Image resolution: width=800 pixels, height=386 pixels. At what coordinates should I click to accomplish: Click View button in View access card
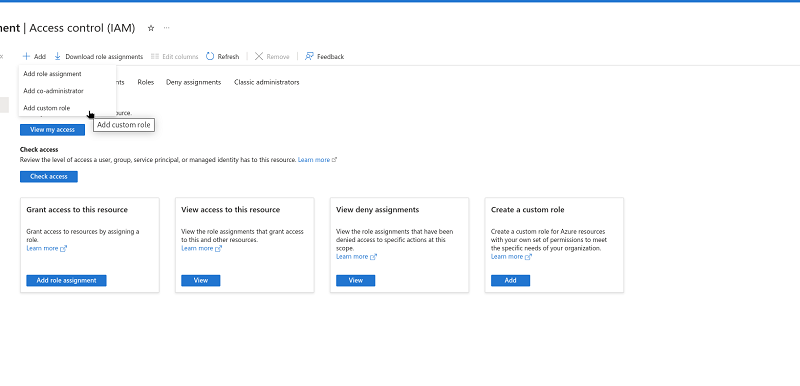click(x=201, y=280)
